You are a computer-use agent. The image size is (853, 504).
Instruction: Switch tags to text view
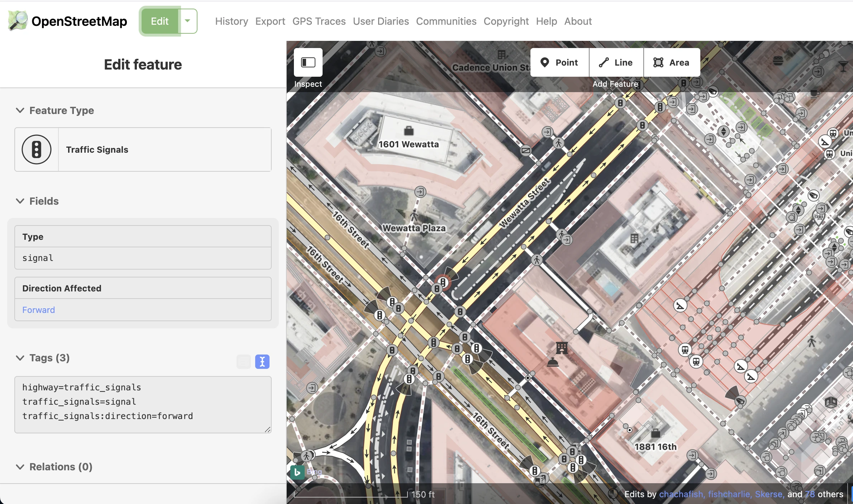[x=262, y=361]
